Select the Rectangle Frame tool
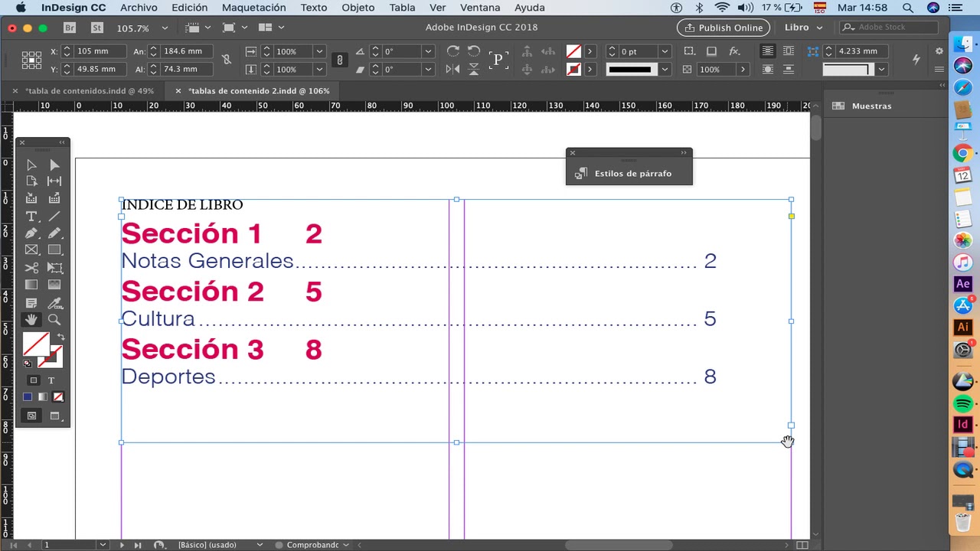The width and height of the screenshot is (980, 551). pos(31,250)
